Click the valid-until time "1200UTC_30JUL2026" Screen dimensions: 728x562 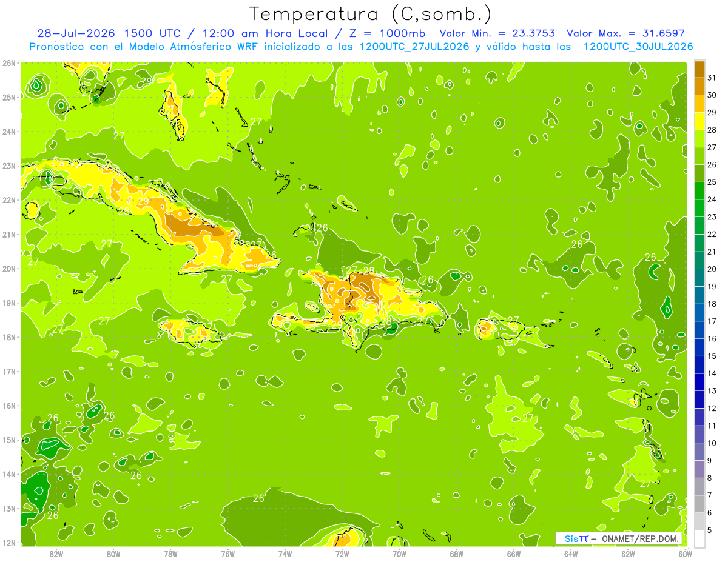[638, 46]
